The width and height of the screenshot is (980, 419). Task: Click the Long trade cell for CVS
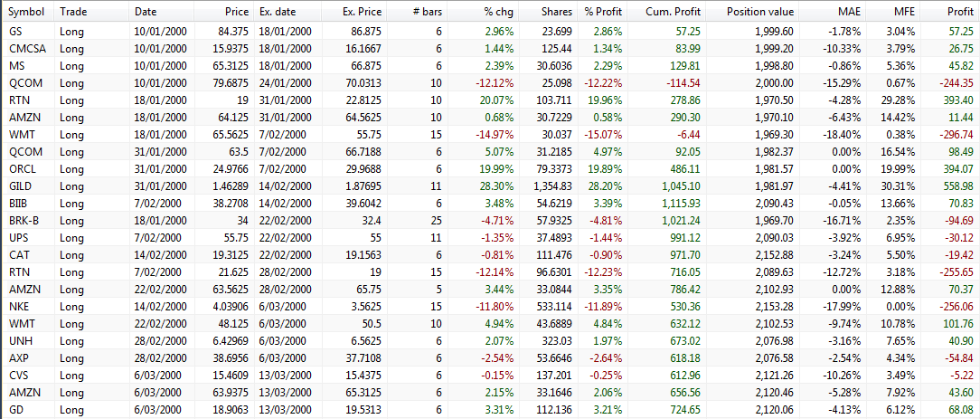[71, 375]
